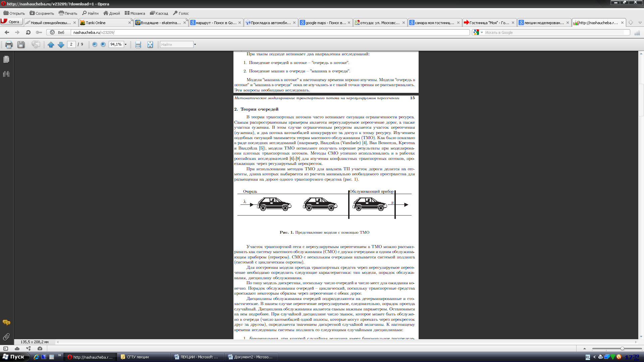Open closed tabs list dropdown
This screenshot has width=644, height=362.
click(640, 22)
